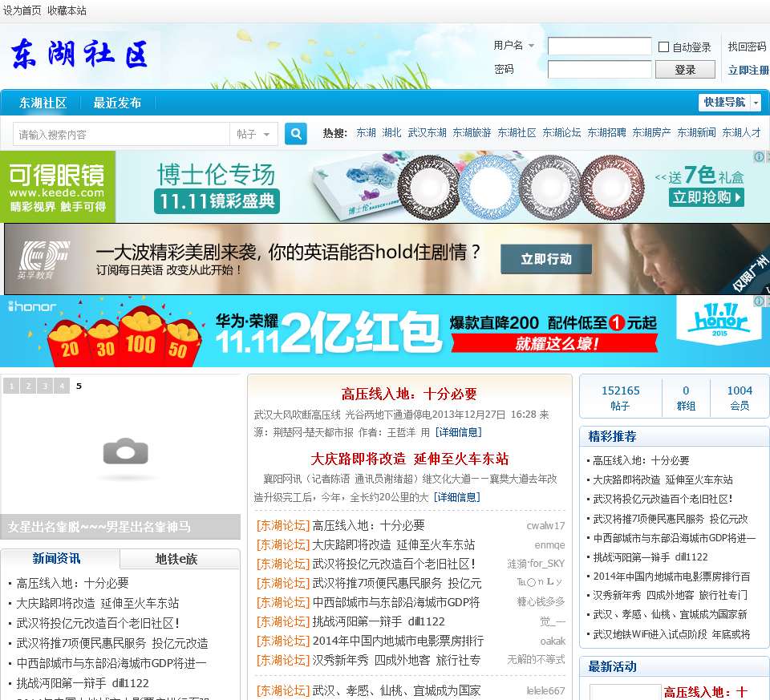This screenshot has width=770, height=700.
Task: Expand the 快捷导航 menu
Action: [x=729, y=102]
